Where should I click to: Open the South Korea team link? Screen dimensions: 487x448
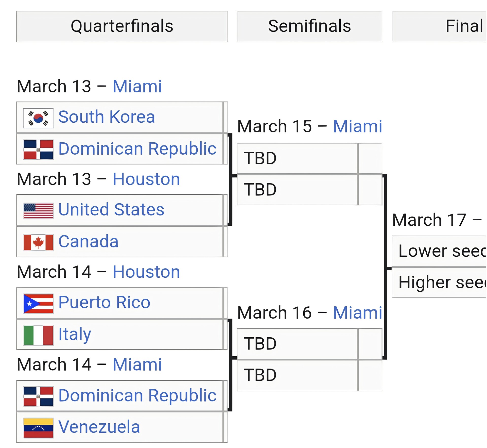[x=107, y=117]
